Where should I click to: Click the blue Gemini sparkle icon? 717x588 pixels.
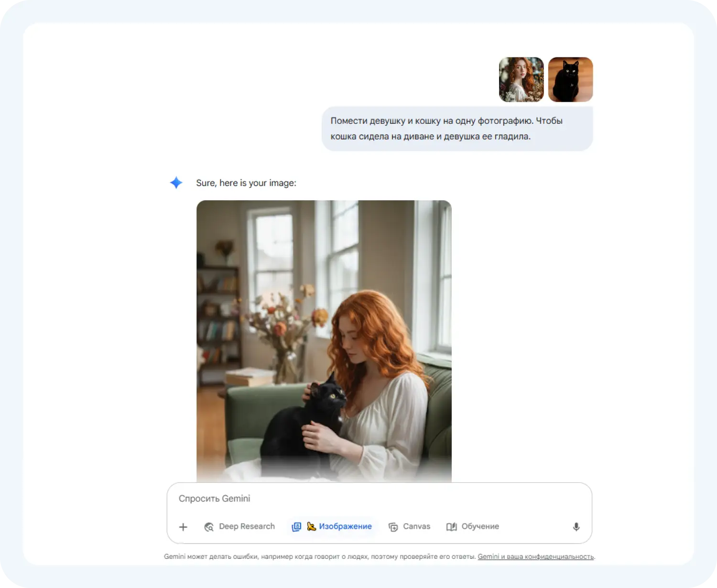[x=176, y=183]
